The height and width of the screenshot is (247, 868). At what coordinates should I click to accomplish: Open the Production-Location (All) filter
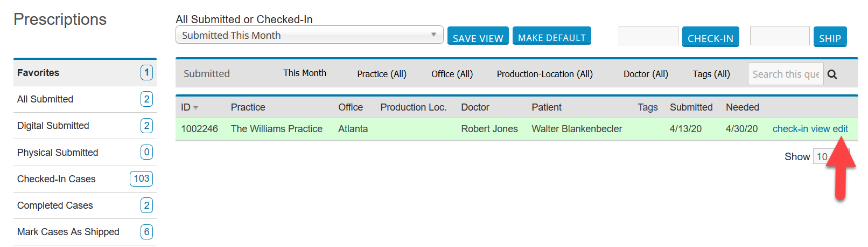pyautogui.click(x=544, y=74)
